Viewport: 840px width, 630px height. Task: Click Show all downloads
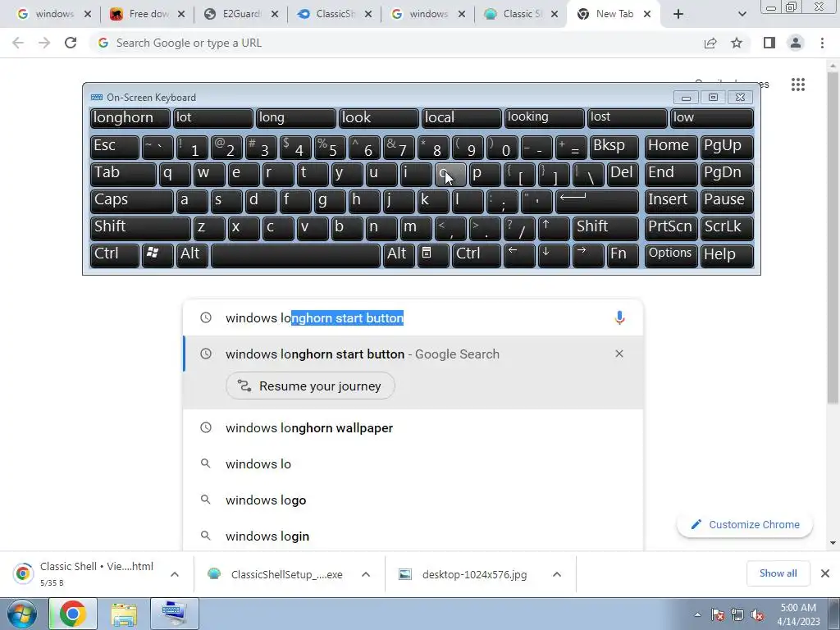[778, 573]
